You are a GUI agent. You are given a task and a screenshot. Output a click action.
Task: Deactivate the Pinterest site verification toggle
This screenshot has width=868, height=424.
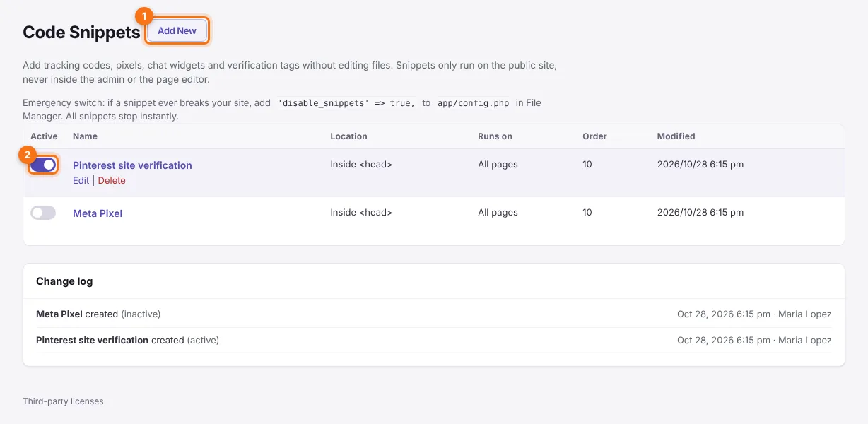point(43,165)
